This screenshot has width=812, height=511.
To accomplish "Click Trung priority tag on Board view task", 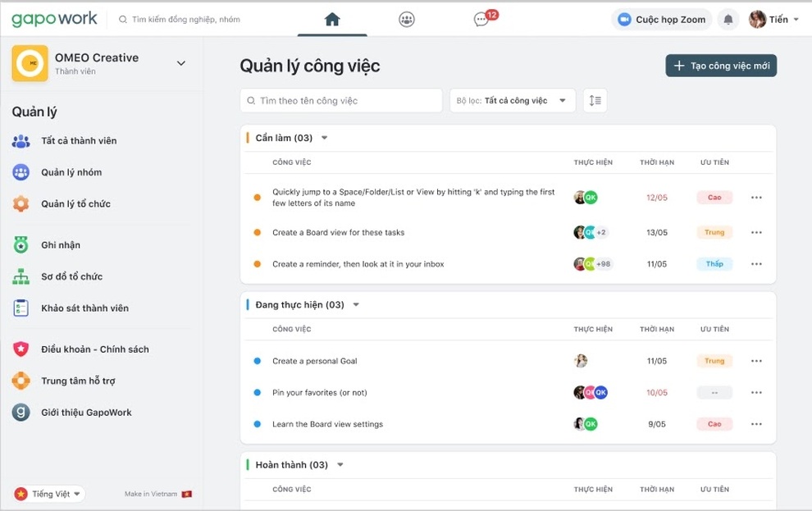I will tap(714, 232).
